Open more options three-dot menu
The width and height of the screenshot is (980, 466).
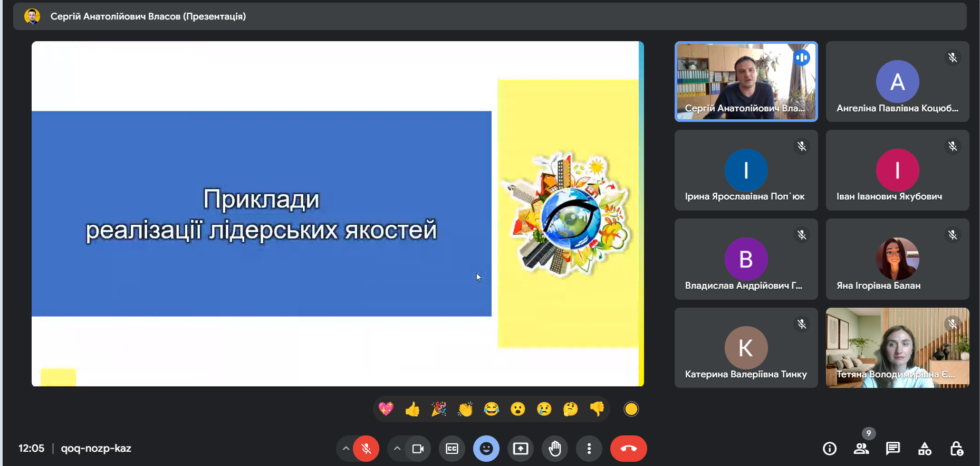point(589,449)
